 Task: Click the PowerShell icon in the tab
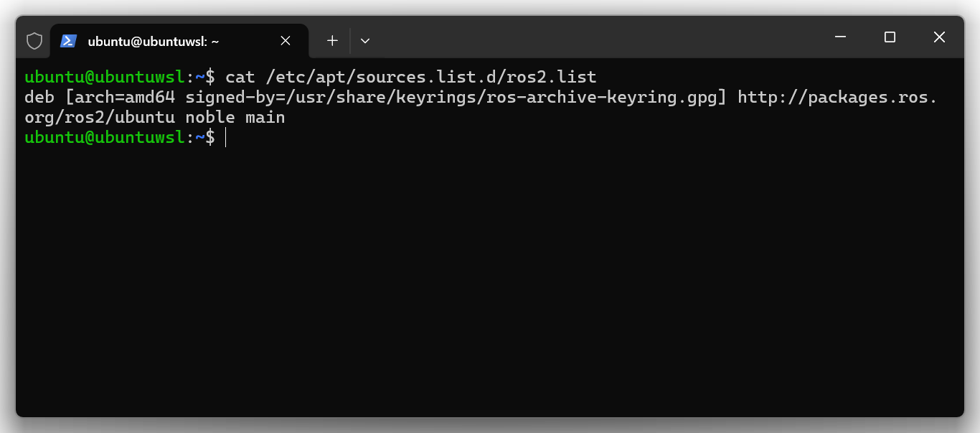coord(69,41)
